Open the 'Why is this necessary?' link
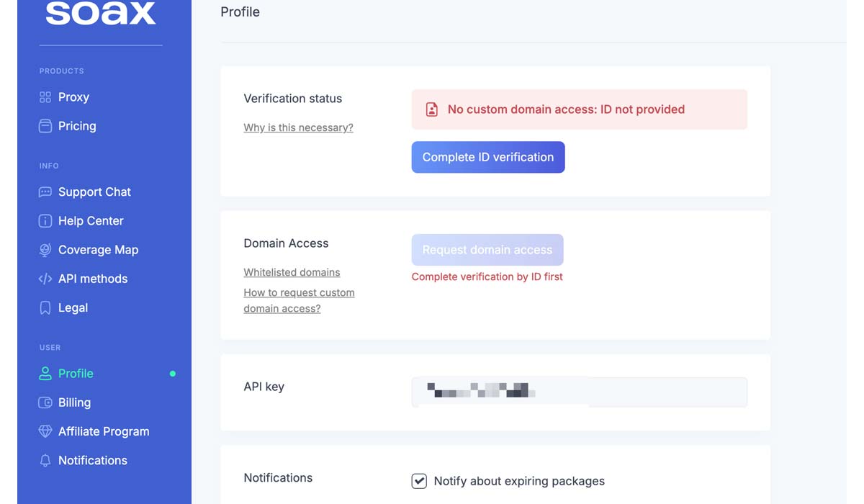 pos(298,127)
